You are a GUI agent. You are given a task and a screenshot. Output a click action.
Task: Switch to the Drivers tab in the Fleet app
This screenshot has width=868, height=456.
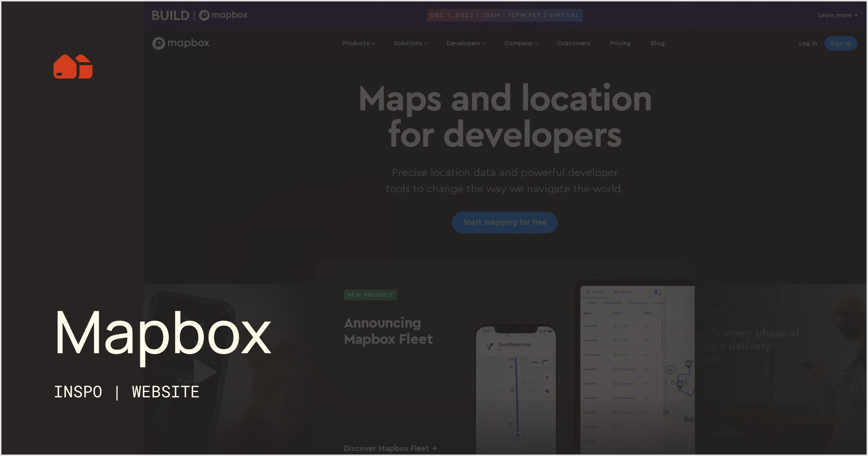(x=623, y=292)
